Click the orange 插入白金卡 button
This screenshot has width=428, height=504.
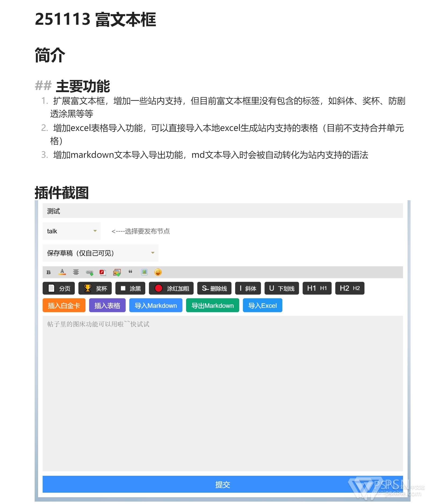pyautogui.click(x=64, y=306)
